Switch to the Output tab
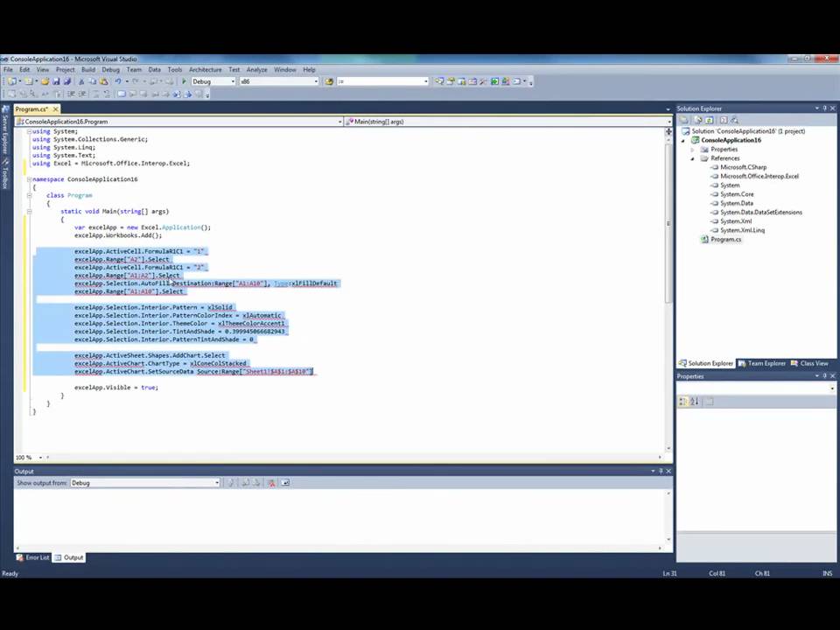The image size is (840, 630). pos(69,557)
